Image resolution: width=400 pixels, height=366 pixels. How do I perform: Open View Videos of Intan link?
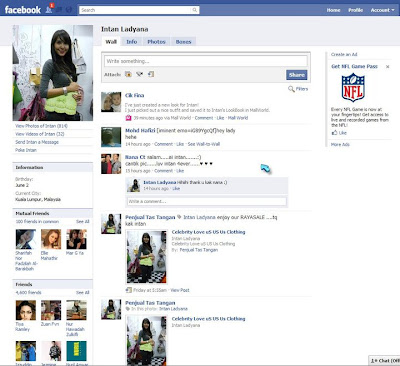point(40,134)
